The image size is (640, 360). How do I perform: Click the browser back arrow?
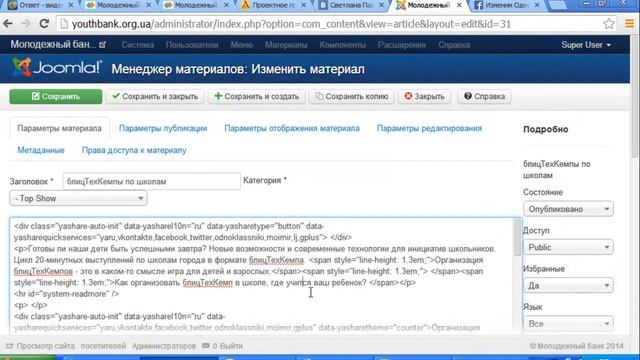coord(8,24)
